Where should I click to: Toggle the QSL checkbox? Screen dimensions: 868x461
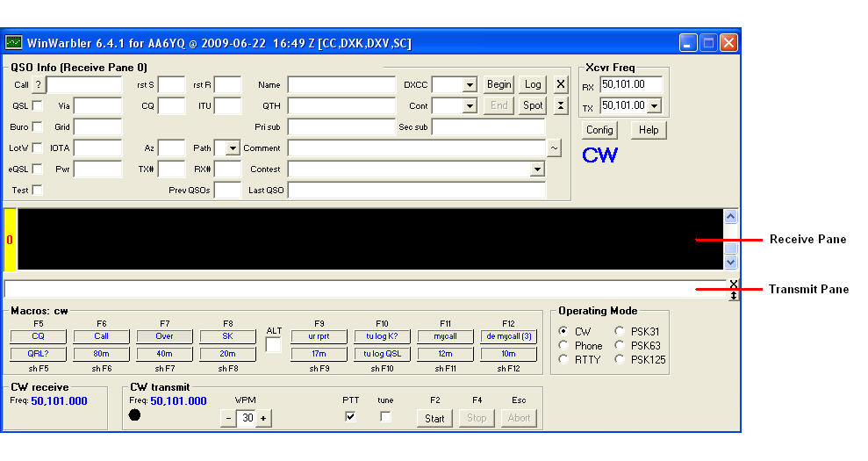(37, 105)
